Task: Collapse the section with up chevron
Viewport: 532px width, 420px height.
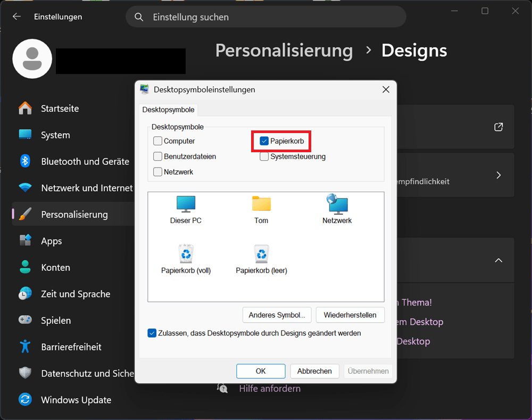Action: pyautogui.click(x=498, y=260)
